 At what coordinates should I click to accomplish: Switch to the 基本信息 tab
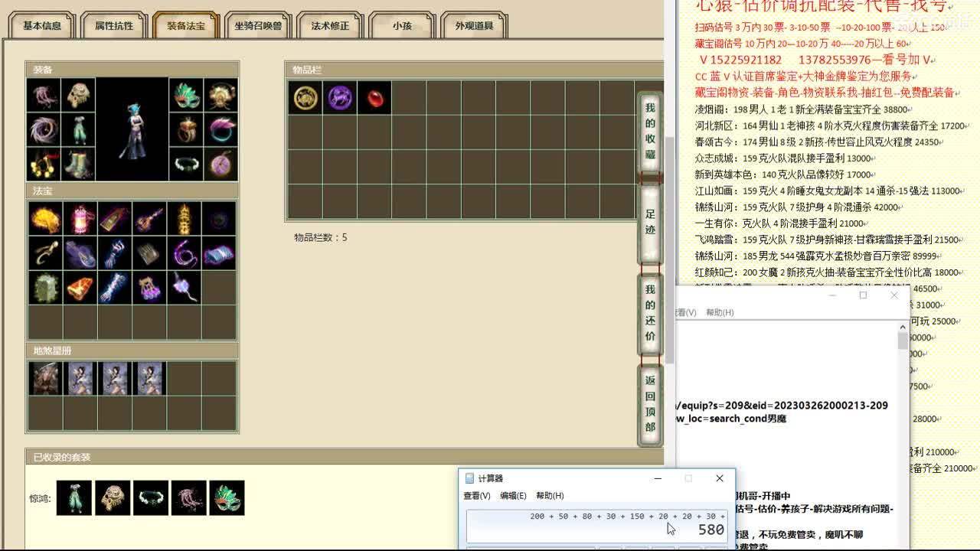[42, 25]
